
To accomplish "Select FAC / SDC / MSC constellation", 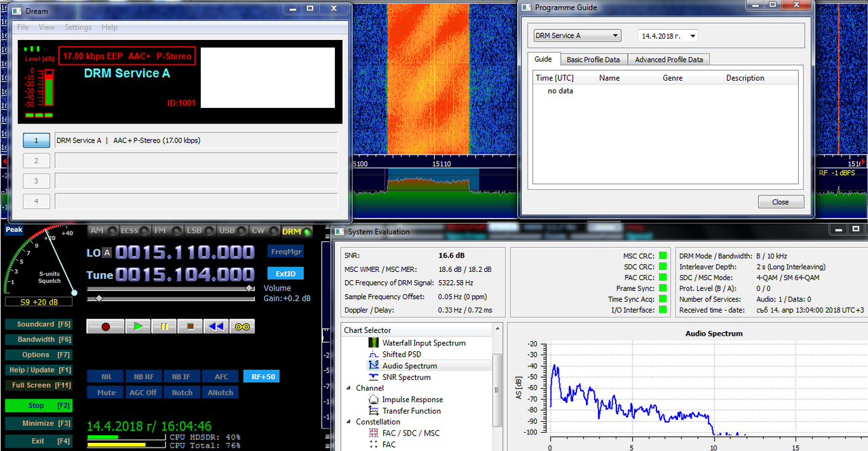I will (410, 433).
